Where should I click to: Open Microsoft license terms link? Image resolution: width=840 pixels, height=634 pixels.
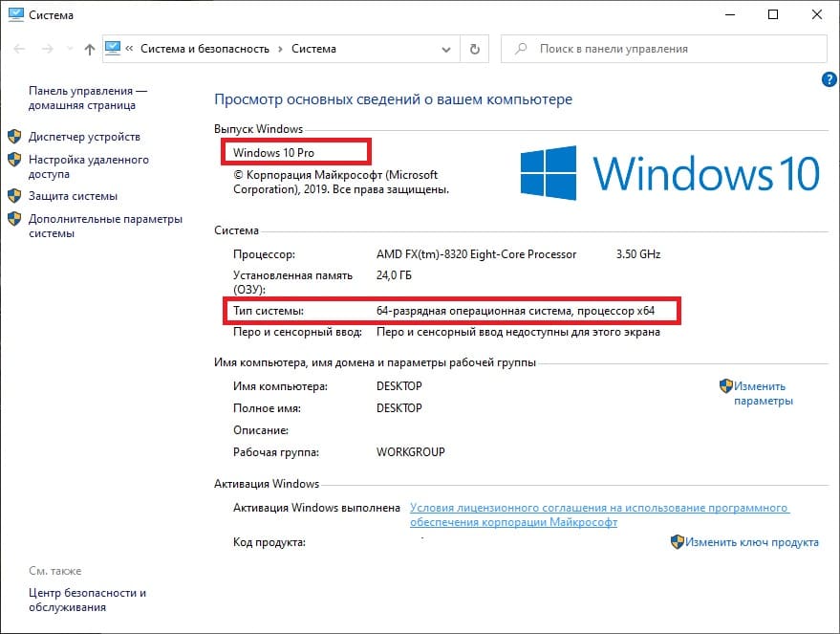[x=599, y=514]
